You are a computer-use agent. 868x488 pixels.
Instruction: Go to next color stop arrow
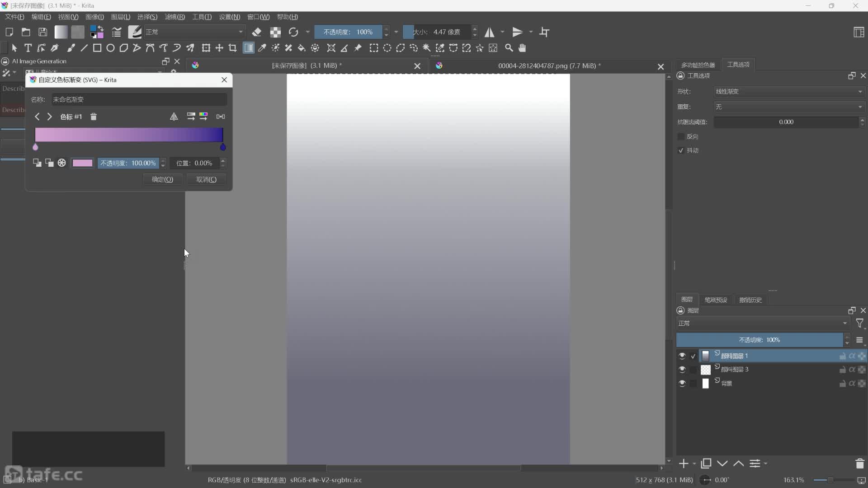pos(50,117)
